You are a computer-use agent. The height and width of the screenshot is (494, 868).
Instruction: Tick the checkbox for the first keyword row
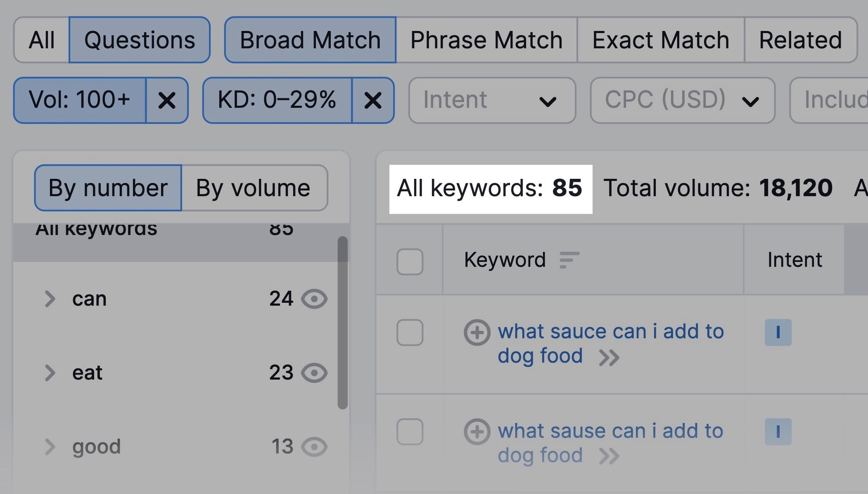pyautogui.click(x=410, y=332)
